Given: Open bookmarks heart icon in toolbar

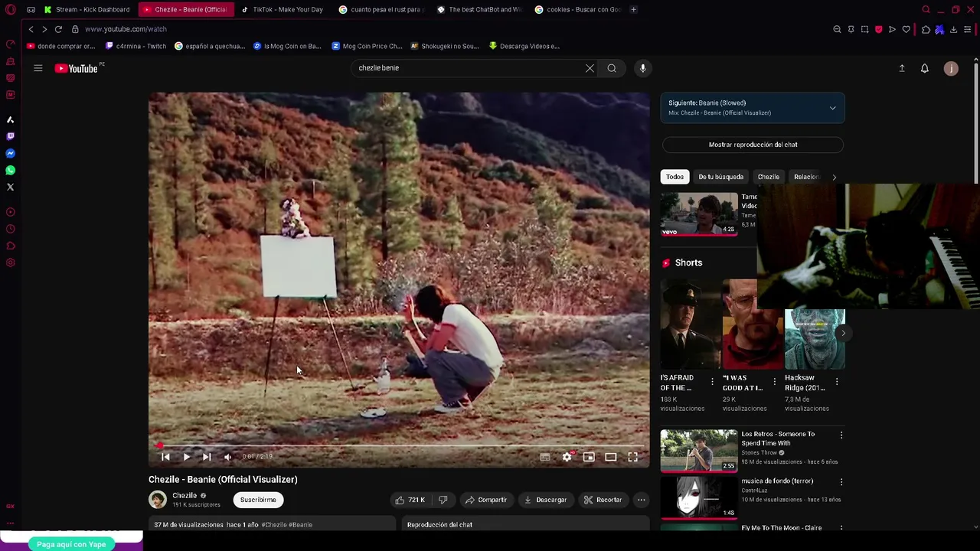Looking at the screenshot, I should [x=906, y=29].
